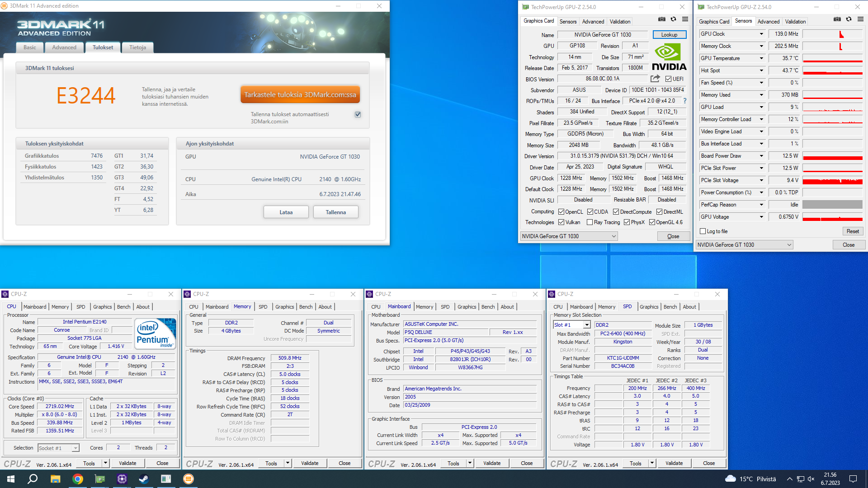The width and height of the screenshot is (868, 488).
Task: Open GPU-Z taskbar icon
Action: (99, 479)
